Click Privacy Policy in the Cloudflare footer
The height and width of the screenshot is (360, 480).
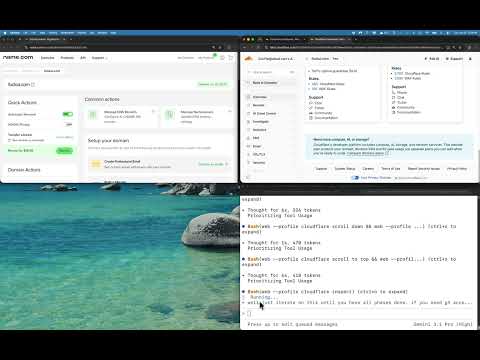(457, 169)
